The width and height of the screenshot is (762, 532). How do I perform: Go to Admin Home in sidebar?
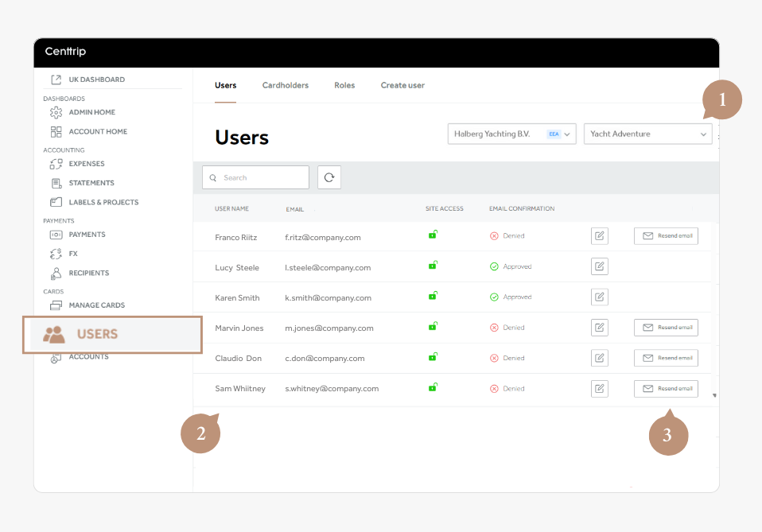91,112
